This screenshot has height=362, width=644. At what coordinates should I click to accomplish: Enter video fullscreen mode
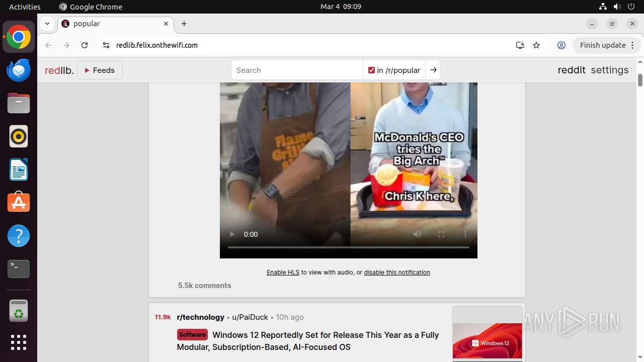441,234
